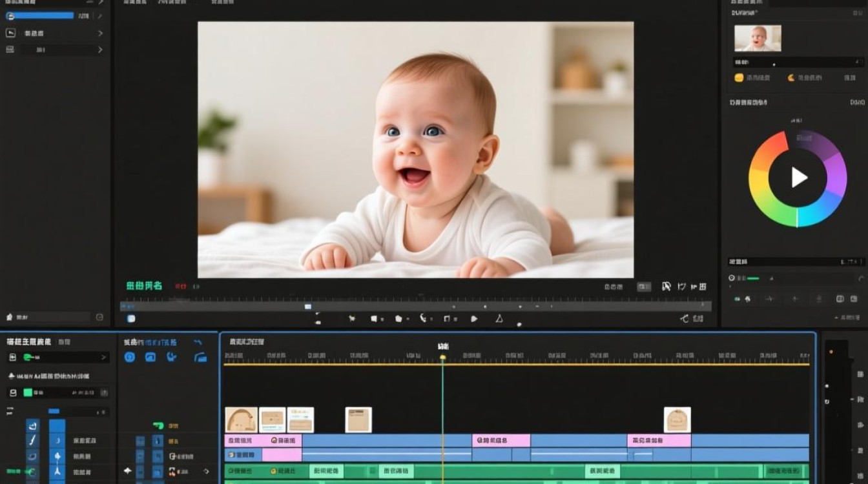
Task: Click the white rounded square below preview scrubber start
Action: point(131,318)
